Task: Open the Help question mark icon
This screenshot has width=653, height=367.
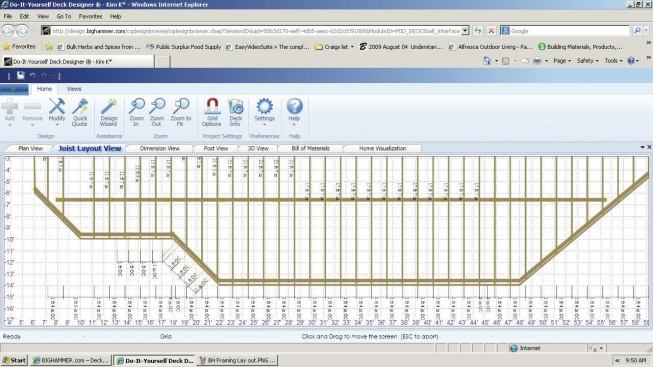Action: pyautogui.click(x=294, y=112)
